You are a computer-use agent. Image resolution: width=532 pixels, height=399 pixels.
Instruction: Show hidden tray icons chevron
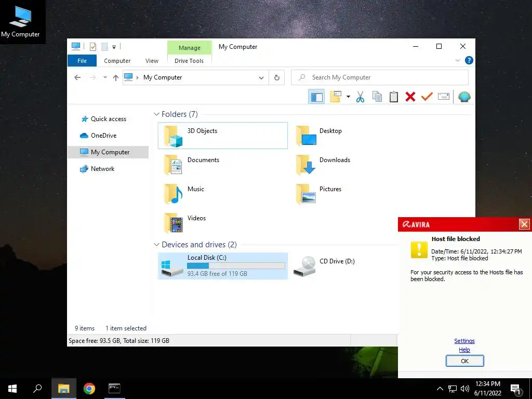point(440,389)
